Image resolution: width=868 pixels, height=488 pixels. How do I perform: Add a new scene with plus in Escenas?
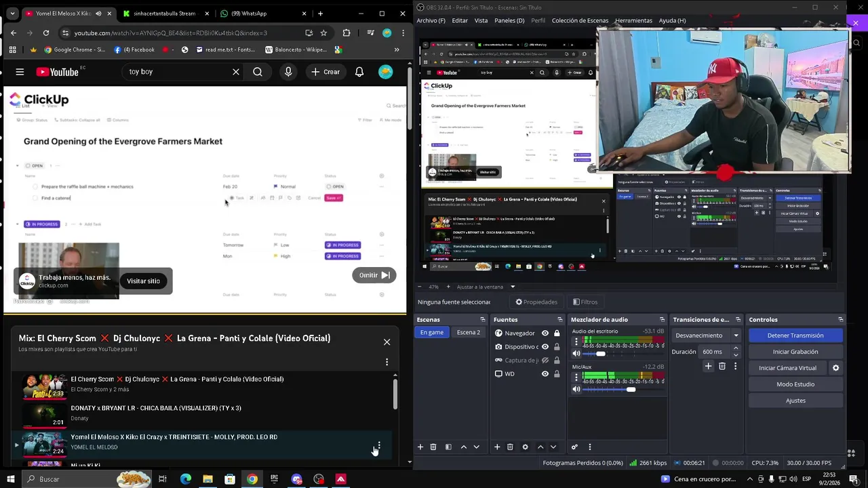(x=420, y=447)
